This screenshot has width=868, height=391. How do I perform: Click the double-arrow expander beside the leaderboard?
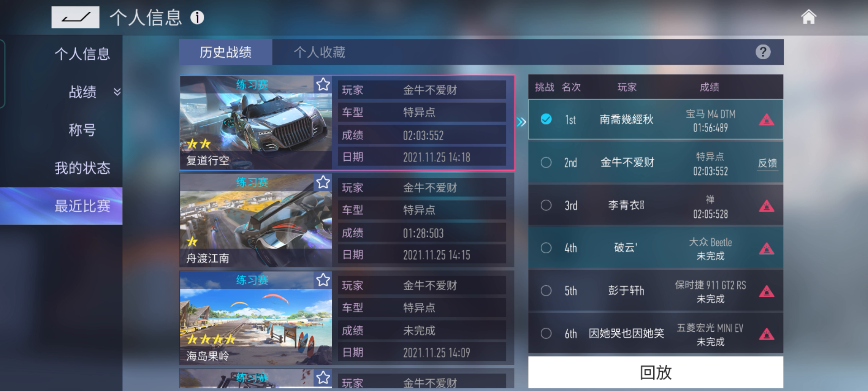pos(521,122)
